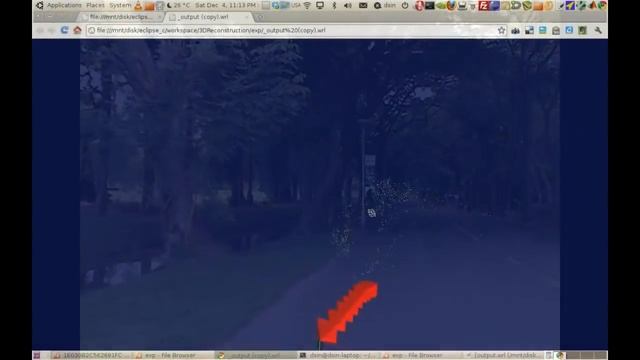
Task: Open the 'dsm' user chat menu
Action: pos(385,5)
